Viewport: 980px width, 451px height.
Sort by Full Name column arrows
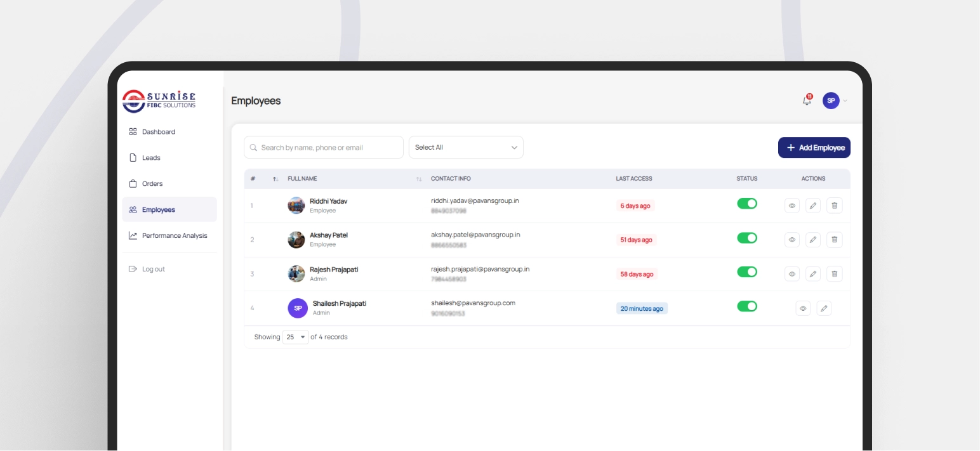point(419,179)
